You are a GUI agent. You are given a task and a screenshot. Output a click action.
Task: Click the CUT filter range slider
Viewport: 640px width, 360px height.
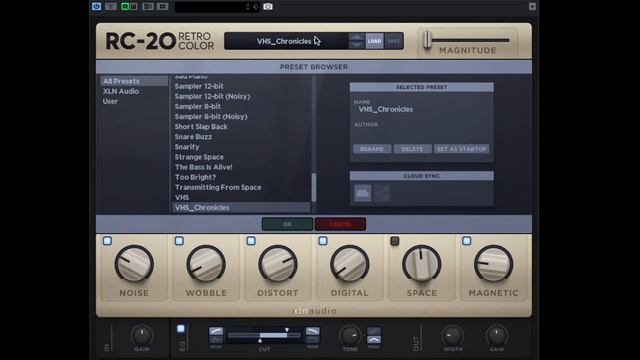264,335
